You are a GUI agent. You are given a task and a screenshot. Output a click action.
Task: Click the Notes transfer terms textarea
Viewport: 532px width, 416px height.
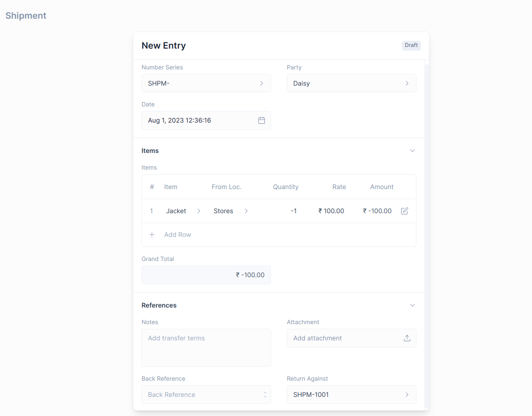[206, 347]
